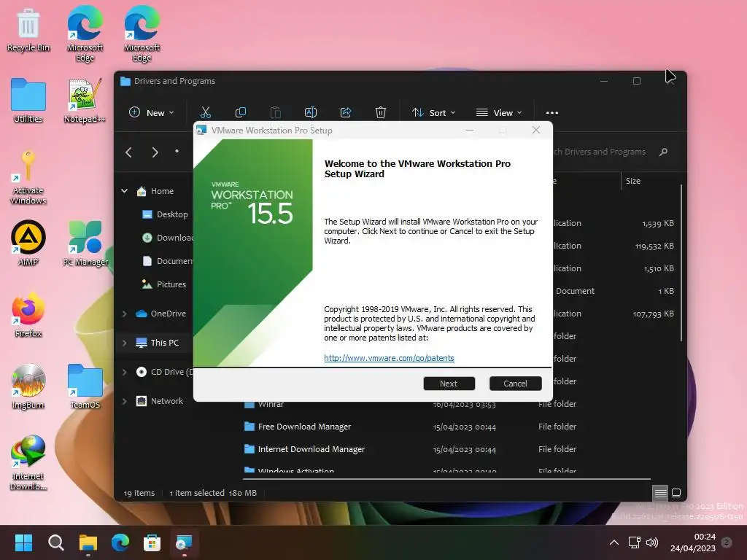Open the PC Manager desktop shortcut

(85, 243)
